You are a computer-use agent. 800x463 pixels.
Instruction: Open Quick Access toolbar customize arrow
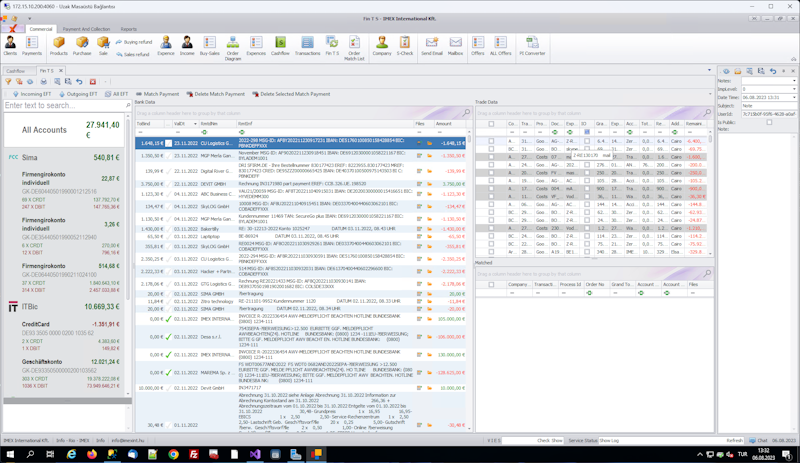(x=29, y=19)
